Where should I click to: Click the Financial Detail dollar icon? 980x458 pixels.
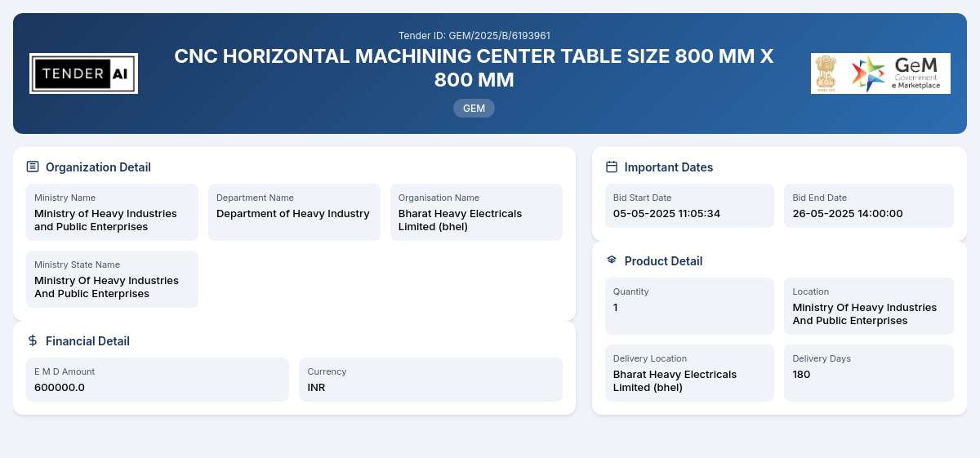(33, 340)
